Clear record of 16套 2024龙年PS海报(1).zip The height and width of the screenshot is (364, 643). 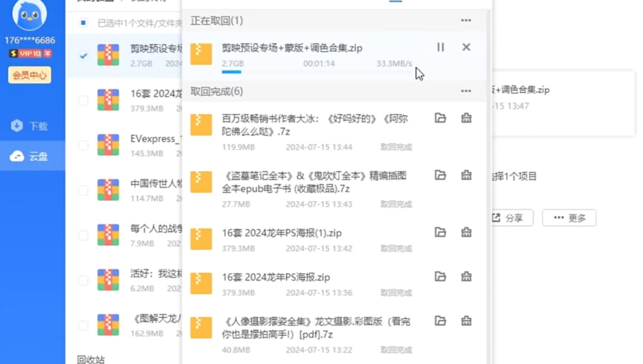coord(466,232)
